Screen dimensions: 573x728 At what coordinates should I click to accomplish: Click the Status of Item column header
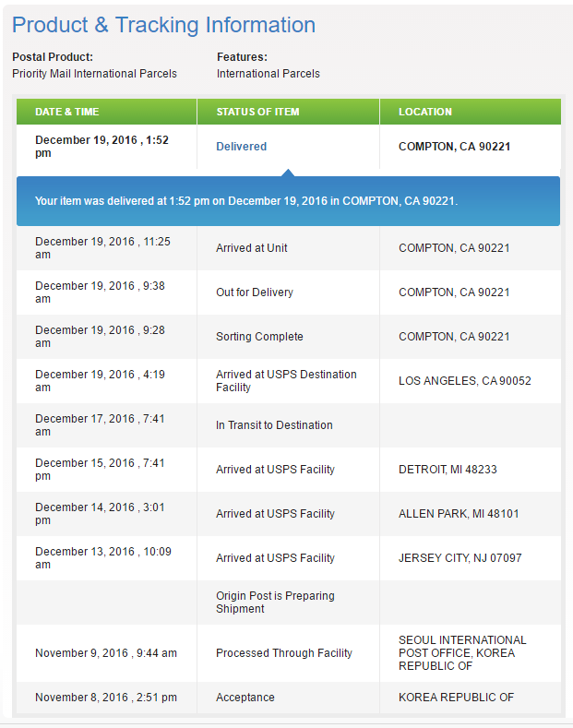coord(257,112)
